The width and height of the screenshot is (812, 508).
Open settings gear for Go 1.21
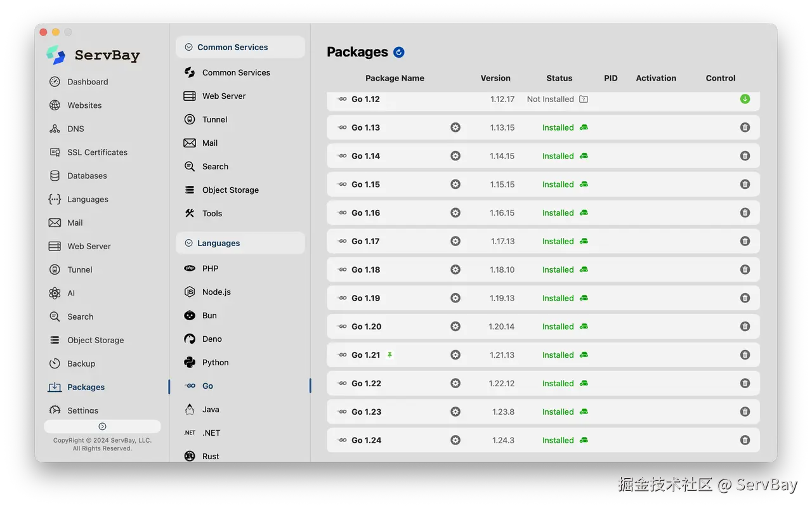click(x=455, y=355)
